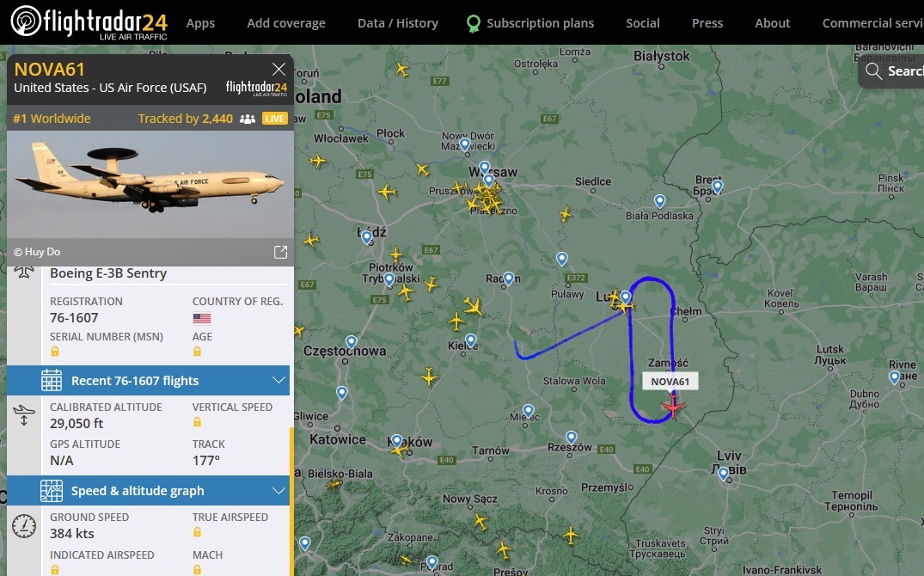Click the calendar icon beside Recent flights
The height and width of the screenshot is (576, 924).
click(x=52, y=380)
